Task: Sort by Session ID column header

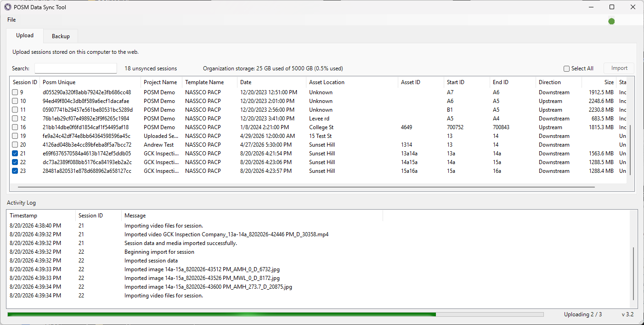Action: 25,82
